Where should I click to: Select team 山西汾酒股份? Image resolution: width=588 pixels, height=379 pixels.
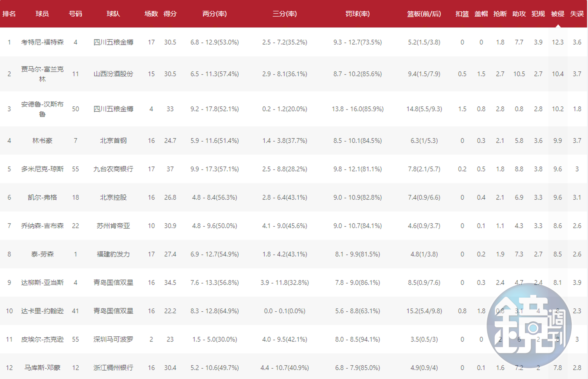[113, 74]
